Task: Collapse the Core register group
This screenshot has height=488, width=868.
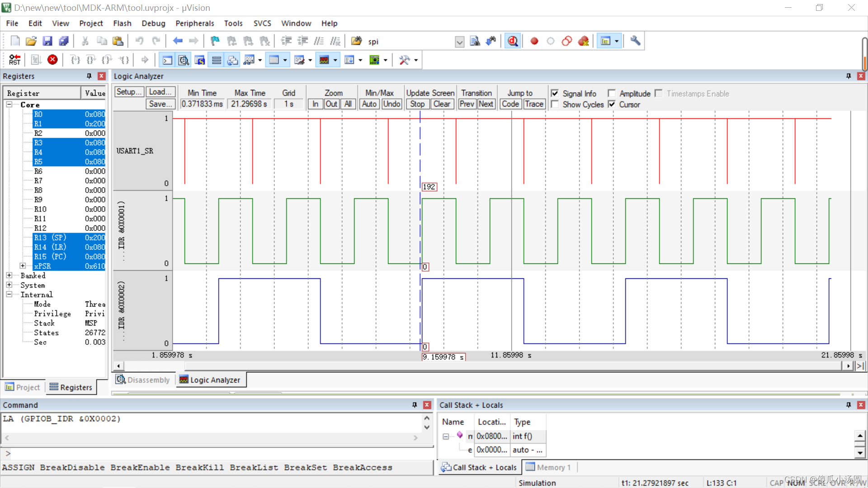Action: [9, 104]
